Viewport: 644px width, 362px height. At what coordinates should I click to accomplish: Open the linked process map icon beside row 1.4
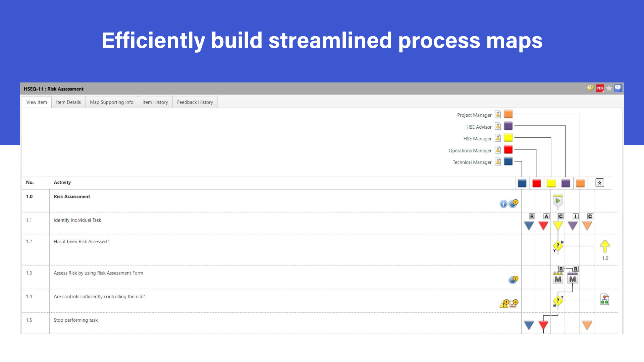click(605, 299)
